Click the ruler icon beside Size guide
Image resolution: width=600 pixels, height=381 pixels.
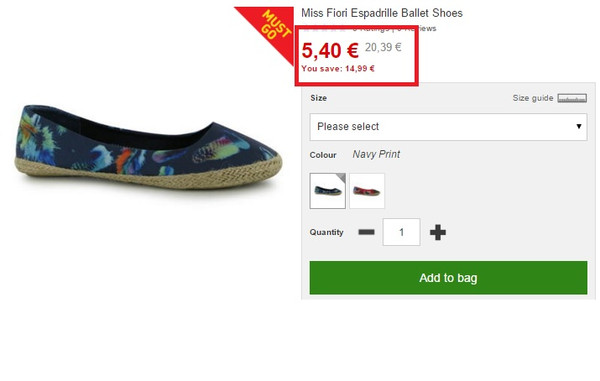click(572, 98)
